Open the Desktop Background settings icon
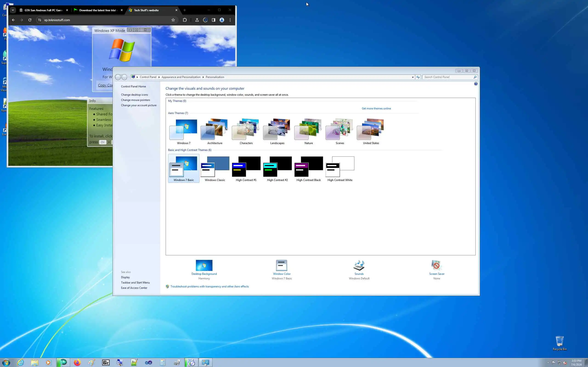 tap(204, 265)
